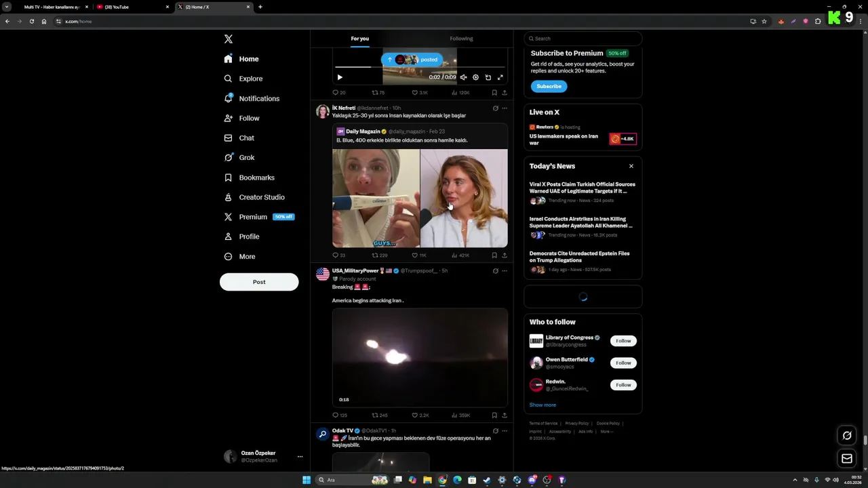Click the new posts pill at feed top
This screenshot has width=868, height=488.
click(x=412, y=60)
